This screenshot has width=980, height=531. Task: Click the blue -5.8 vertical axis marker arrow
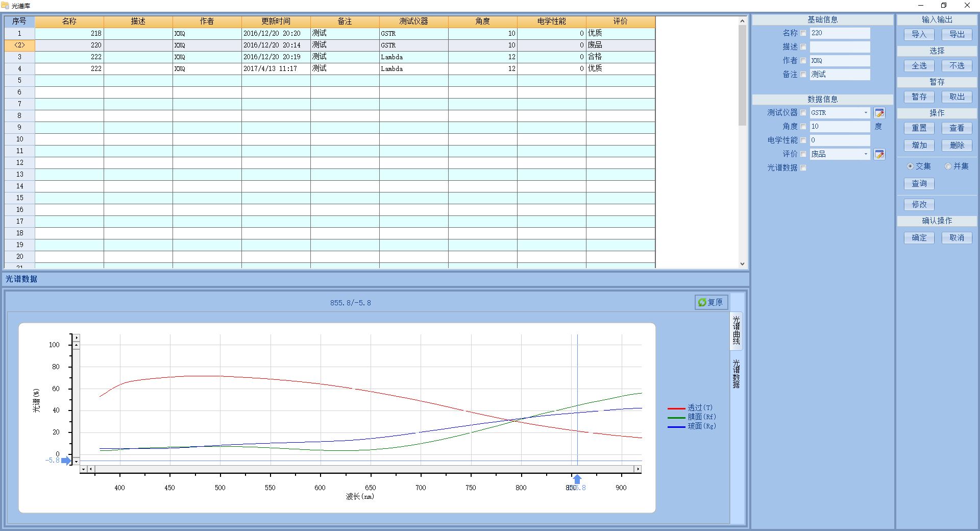[x=66, y=461]
